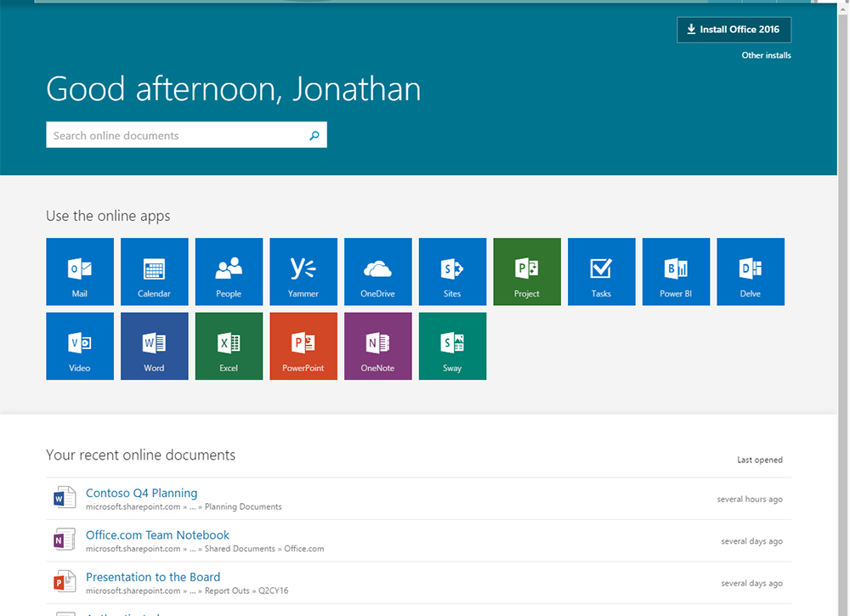Open Office.com Team Notebook

pyautogui.click(x=157, y=535)
